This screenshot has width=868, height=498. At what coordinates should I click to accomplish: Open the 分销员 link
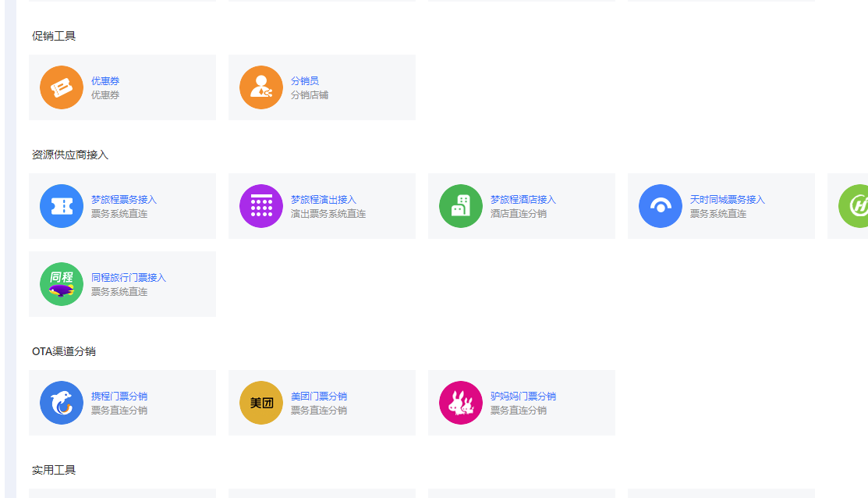point(305,81)
